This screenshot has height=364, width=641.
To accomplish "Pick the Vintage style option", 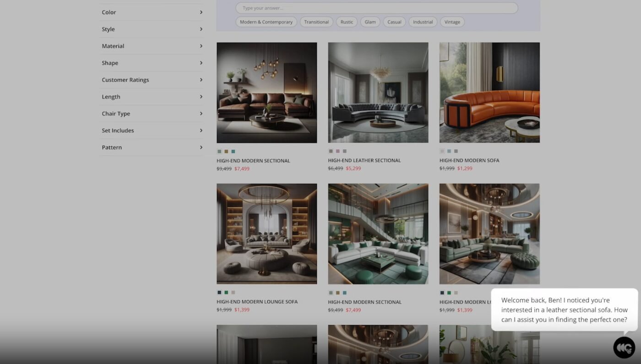I will point(452,22).
